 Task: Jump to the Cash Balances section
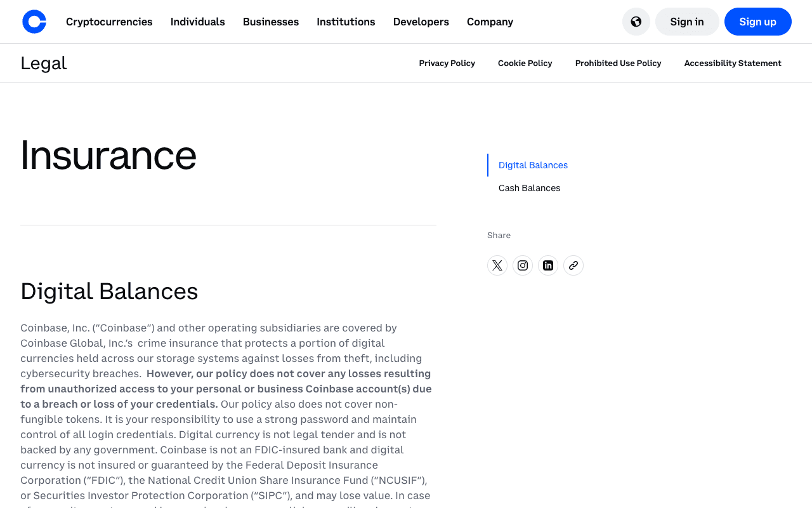pyautogui.click(x=530, y=188)
